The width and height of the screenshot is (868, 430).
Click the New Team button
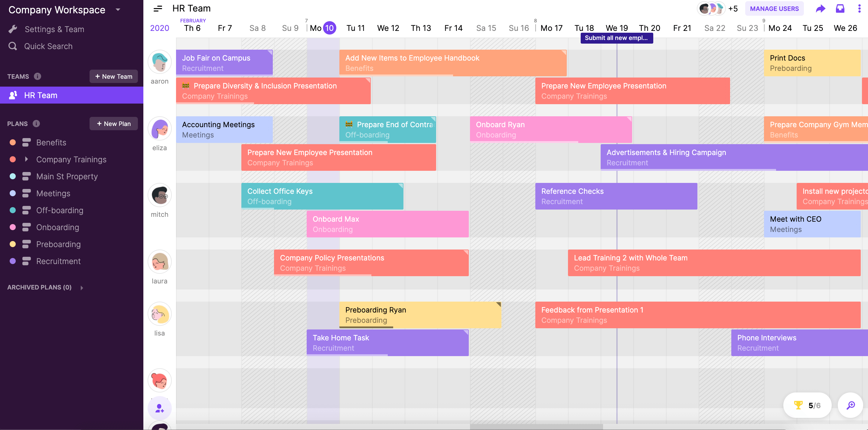pos(113,76)
